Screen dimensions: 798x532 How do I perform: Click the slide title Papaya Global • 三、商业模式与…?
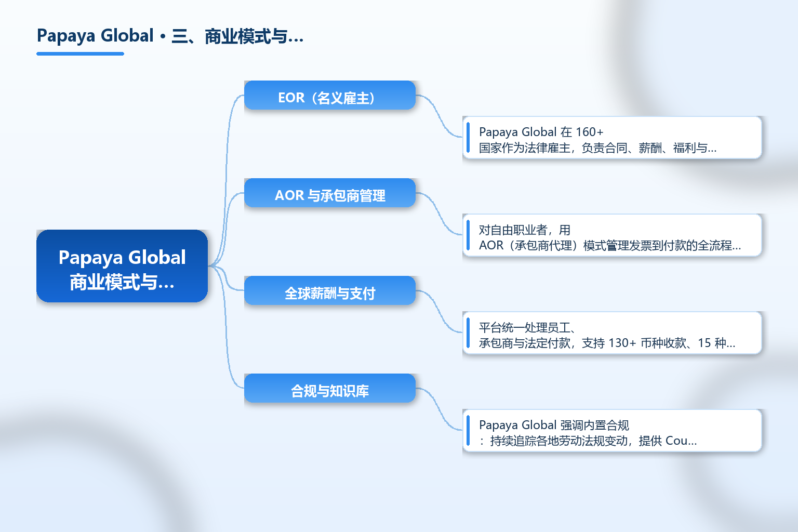point(170,36)
